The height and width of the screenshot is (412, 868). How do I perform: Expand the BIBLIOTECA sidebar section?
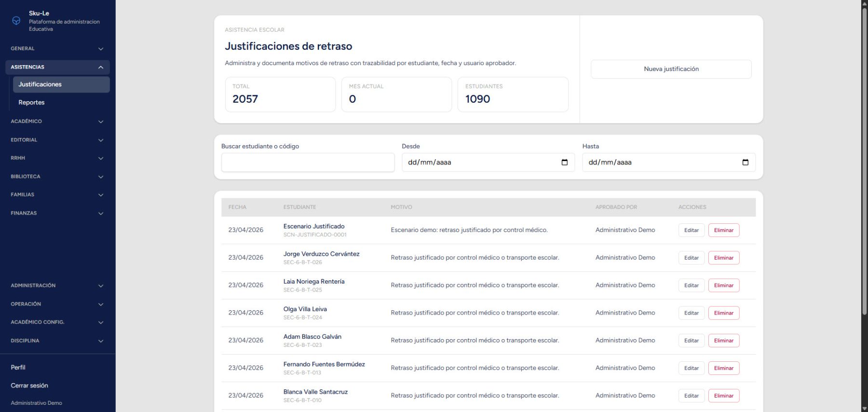point(57,177)
